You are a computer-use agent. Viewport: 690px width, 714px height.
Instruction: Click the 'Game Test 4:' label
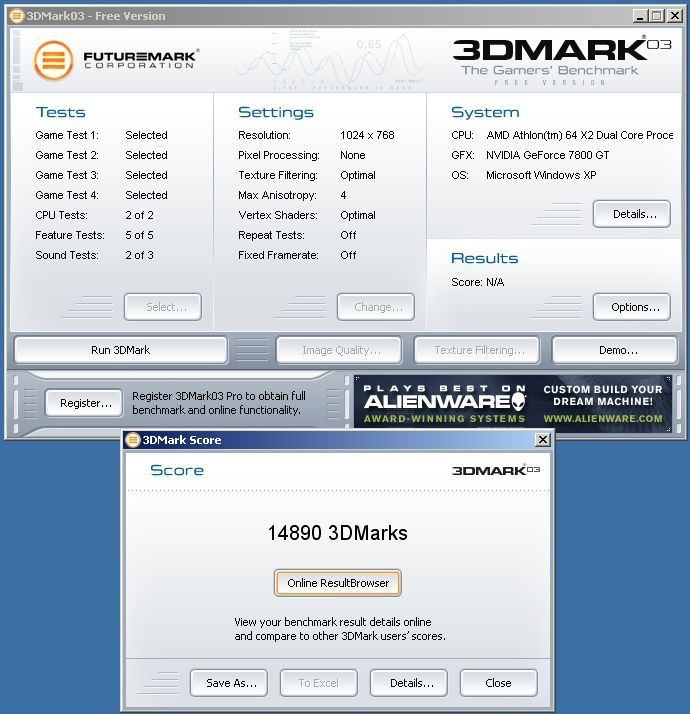(67, 195)
